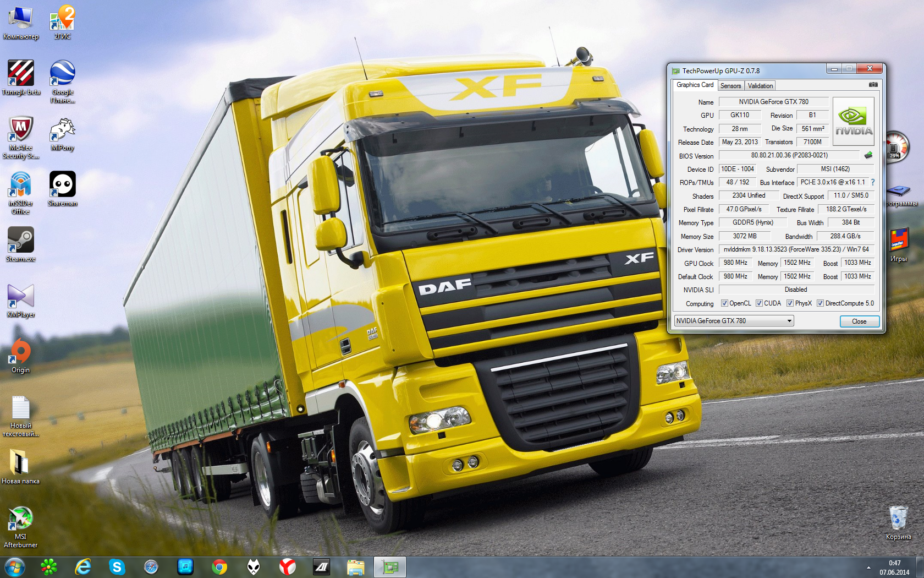
Task: Select the Steam.exe desktop icon
Action: (21, 244)
